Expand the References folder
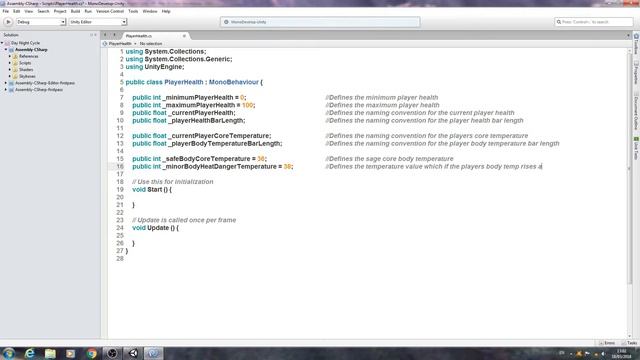Screen dimensions: 640x360 pyautogui.click(x=10, y=56)
